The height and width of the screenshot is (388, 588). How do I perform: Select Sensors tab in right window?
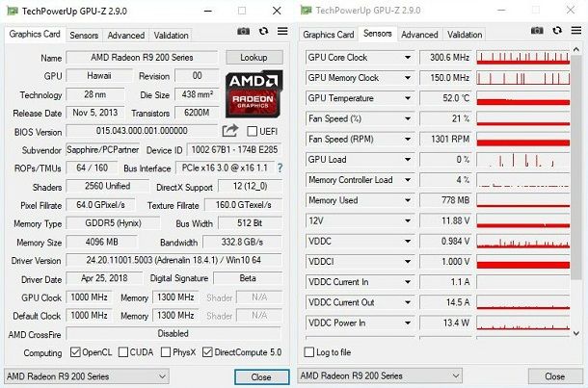(378, 34)
